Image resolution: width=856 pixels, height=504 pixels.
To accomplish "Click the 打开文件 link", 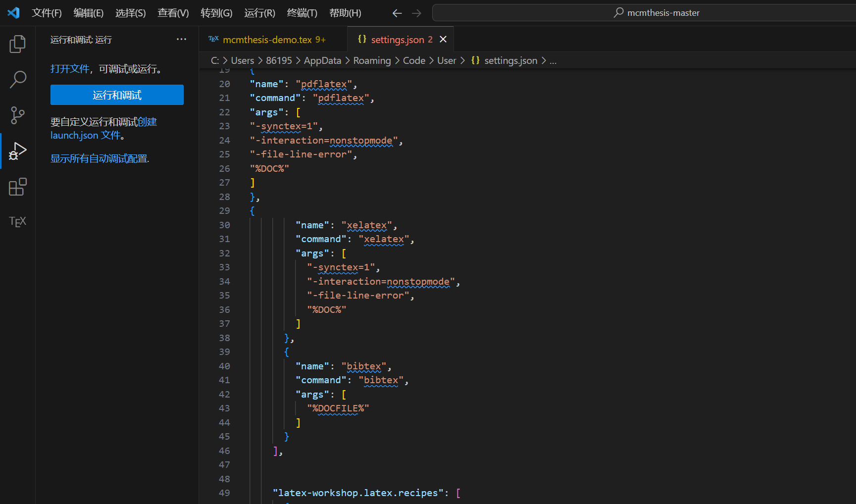I will pyautogui.click(x=70, y=69).
